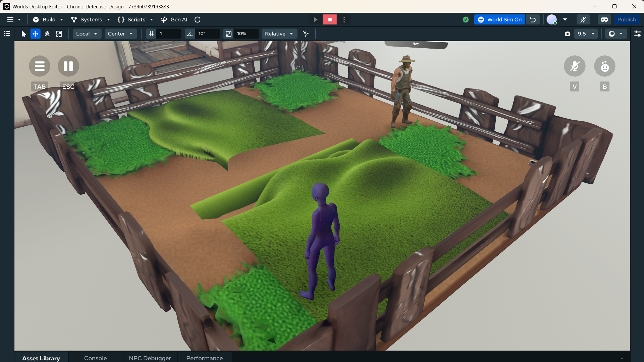Screen dimensions: 644x362
Task: Select the move tool in toolbar
Action: click(35, 34)
